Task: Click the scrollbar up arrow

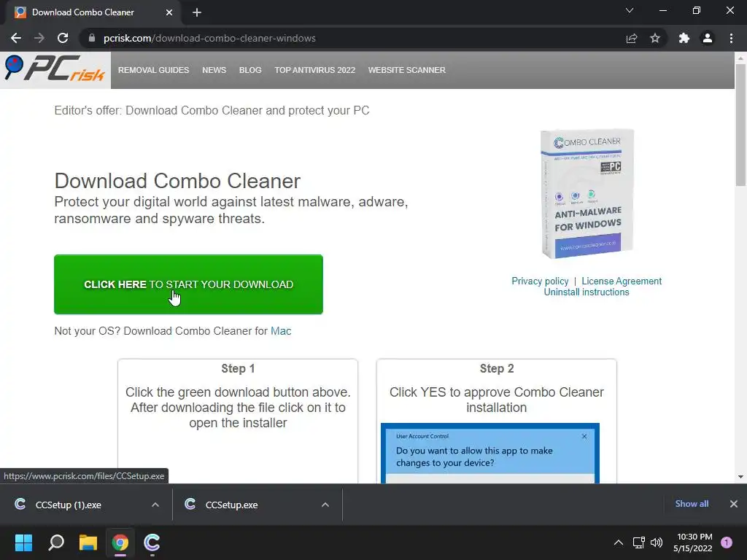Action: tap(740, 58)
